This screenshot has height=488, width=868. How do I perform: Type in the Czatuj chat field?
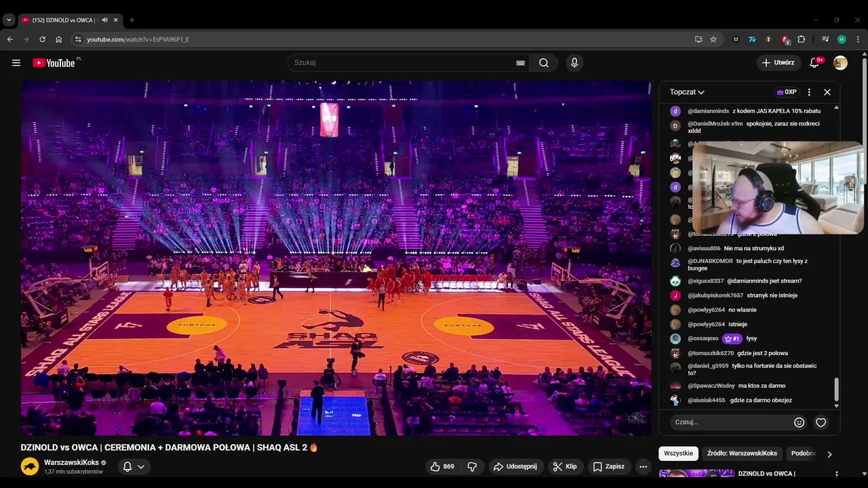tap(731, 422)
